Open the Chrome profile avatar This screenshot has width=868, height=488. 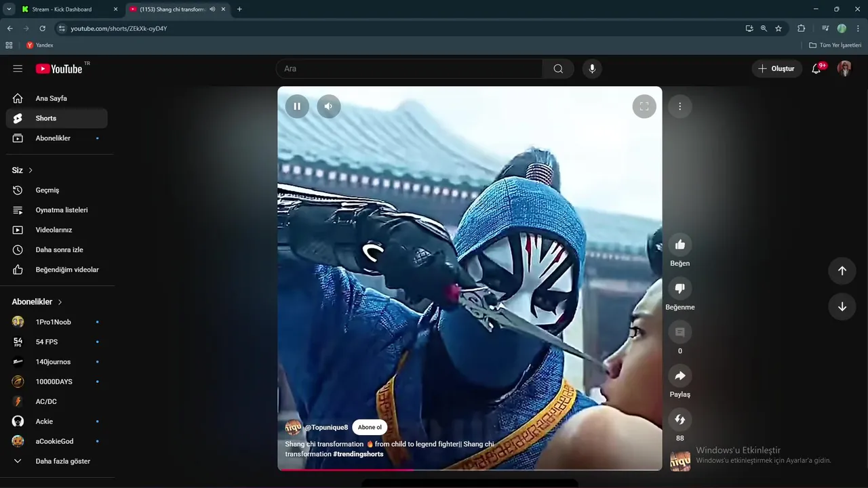(842, 28)
